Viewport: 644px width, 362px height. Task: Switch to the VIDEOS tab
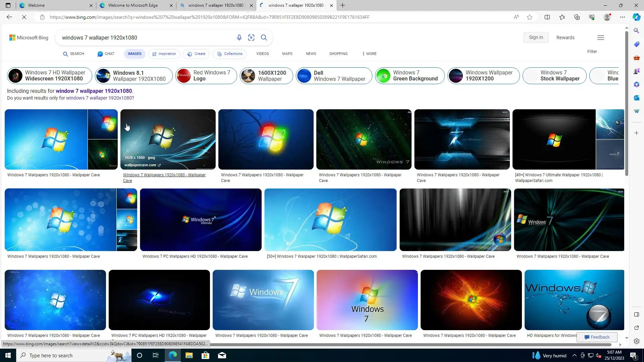tap(262, 54)
